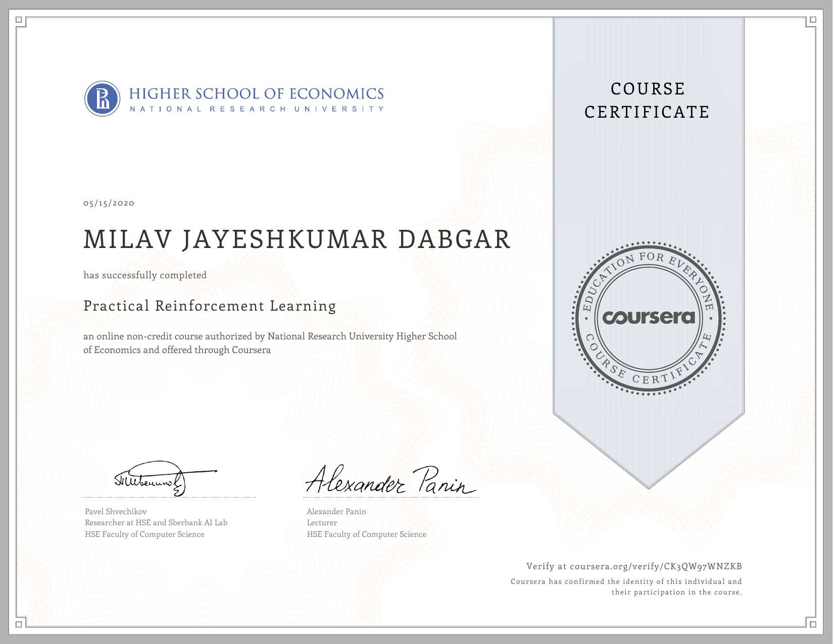Image resolution: width=834 pixels, height=644 pixels.
Task: Click the completion date 05/15/2020
Action: (109, 203)
